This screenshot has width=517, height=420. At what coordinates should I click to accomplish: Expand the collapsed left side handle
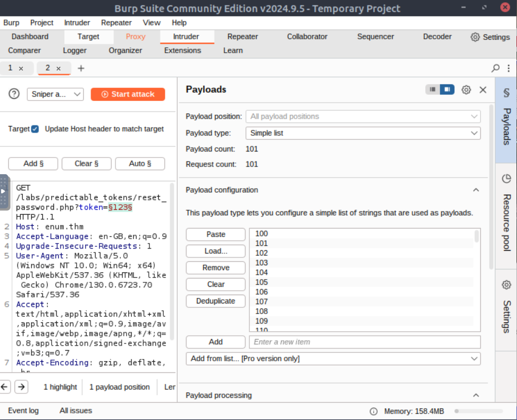4,192
